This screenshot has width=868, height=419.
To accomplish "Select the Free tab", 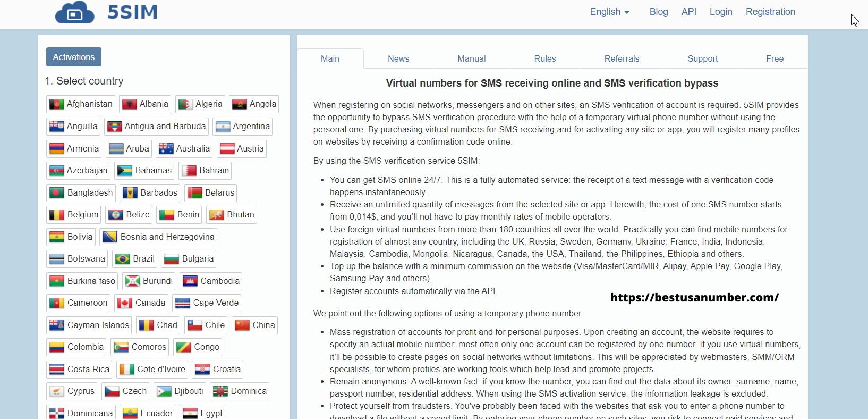I will click(775, 58).
